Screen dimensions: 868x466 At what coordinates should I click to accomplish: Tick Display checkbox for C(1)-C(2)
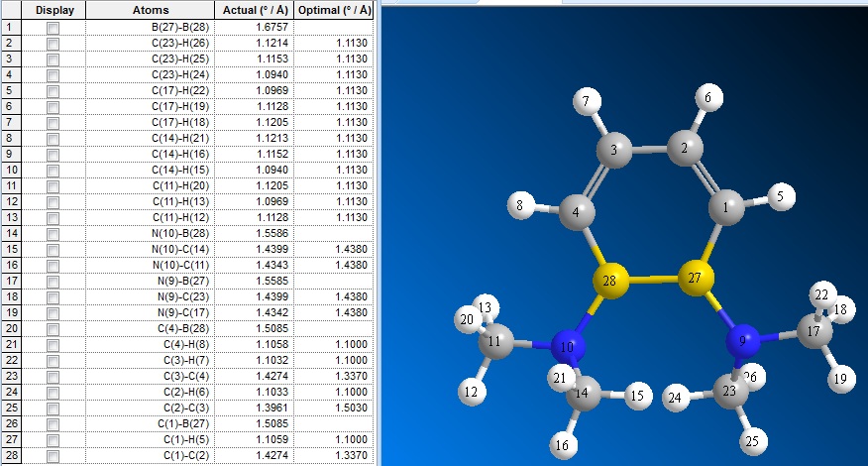(54, 456)
